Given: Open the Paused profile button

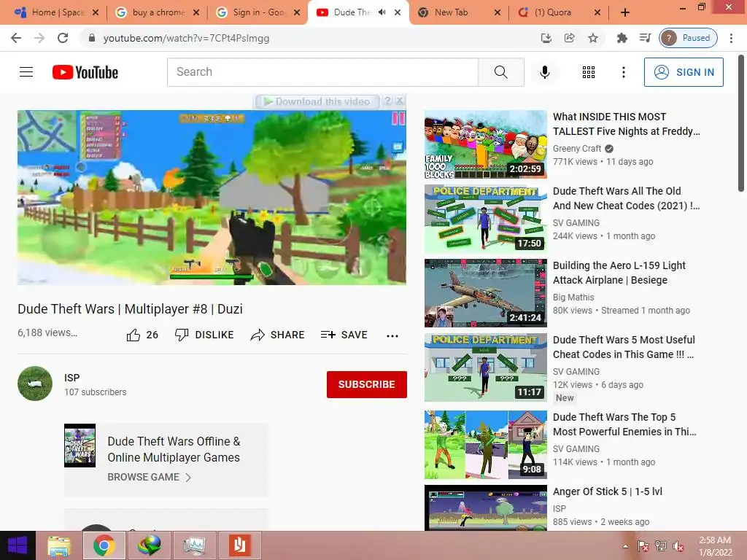Looking at the screenshot, I should pyautogui.click(x=688, y=38).
